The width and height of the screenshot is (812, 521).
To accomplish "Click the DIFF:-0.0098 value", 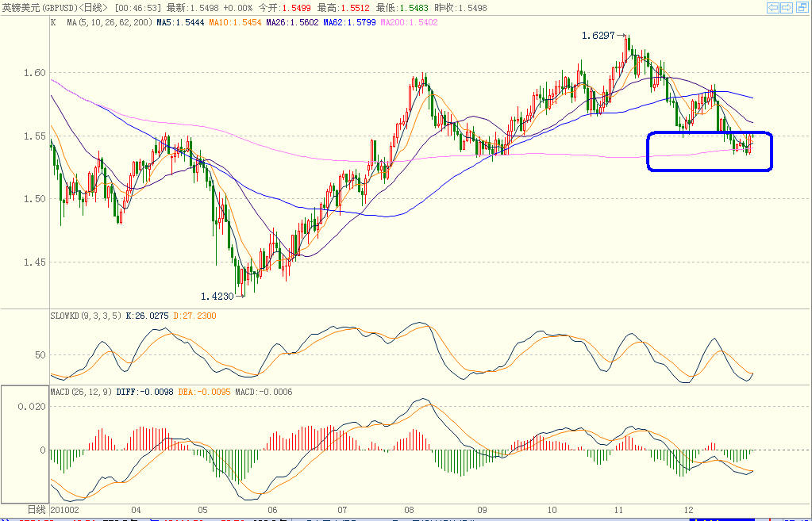I will click(x=144, y=393).
